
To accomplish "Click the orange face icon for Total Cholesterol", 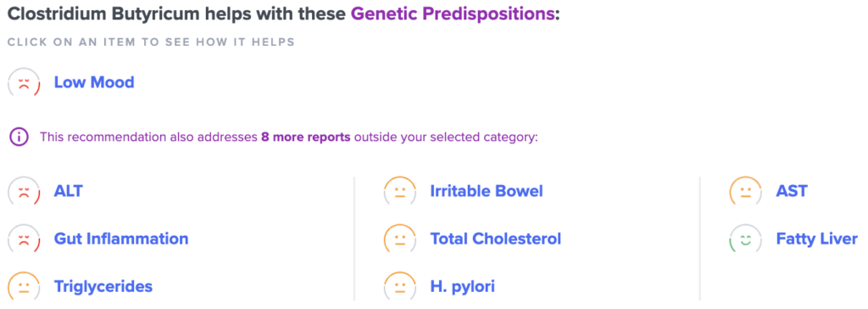I will click(400, 239).
